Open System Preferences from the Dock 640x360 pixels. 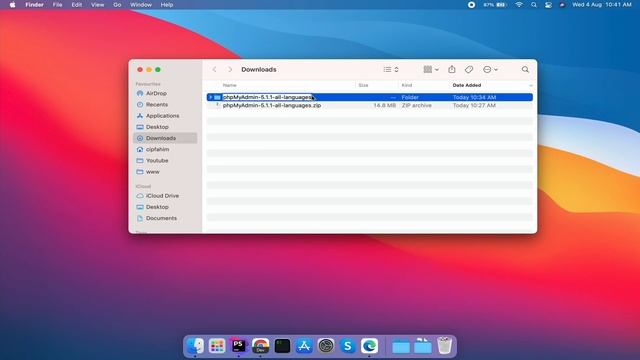[326, 346]
